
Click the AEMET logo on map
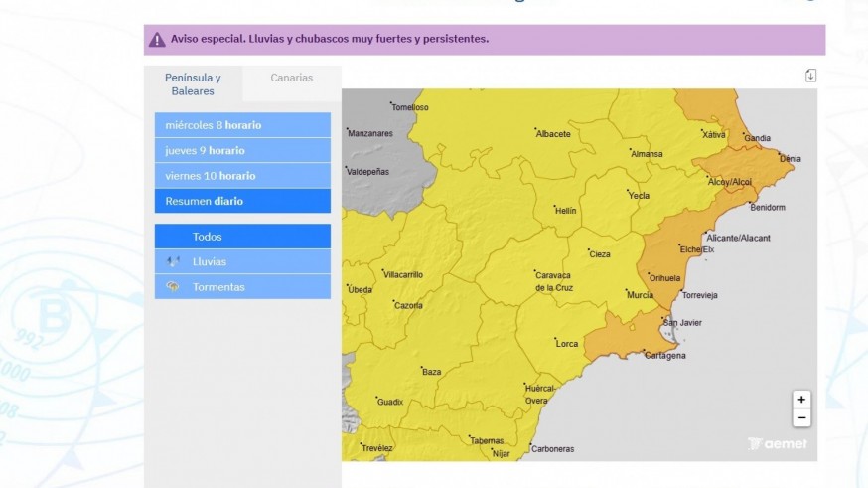tap(778, 443)
